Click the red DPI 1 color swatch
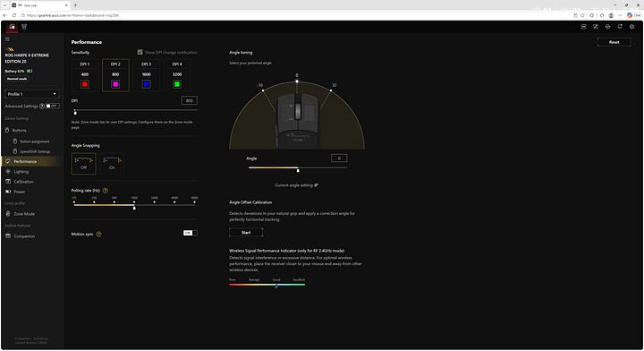Viewport: 644px width, 351px height. pyautogui.click(x=85, y=84)
